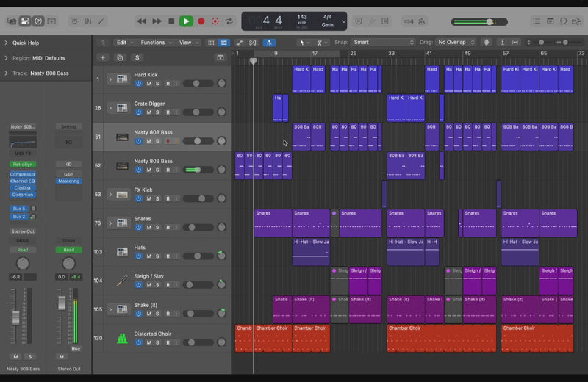Screen dimensions: 588x382
Task: Add a new track with plus button
Action: 103,57
